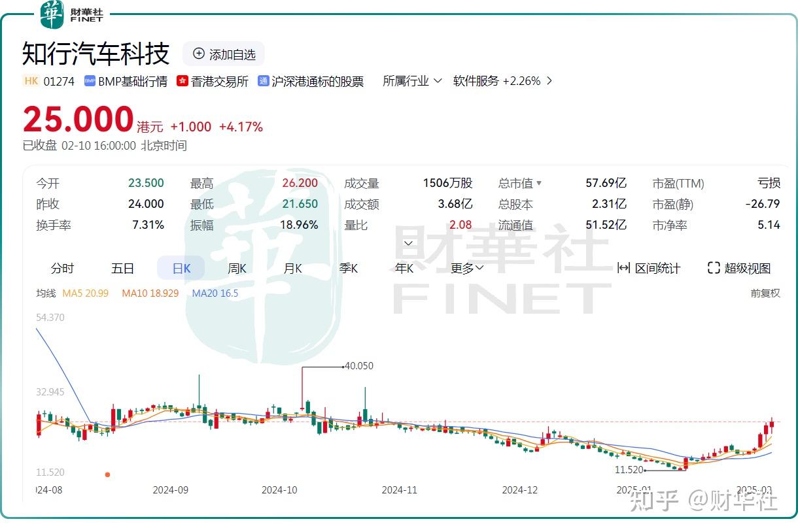
Task: Click the +4.17% change percentage
Action: [241, 127]
